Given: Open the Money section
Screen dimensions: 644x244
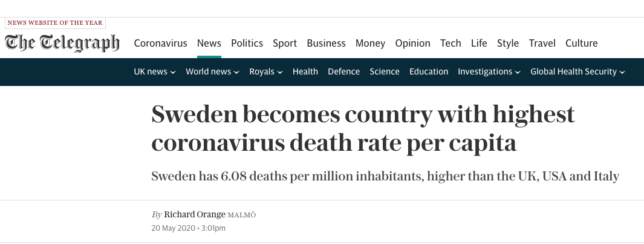Looking at the screenshot, I should (x=370, y=43).
